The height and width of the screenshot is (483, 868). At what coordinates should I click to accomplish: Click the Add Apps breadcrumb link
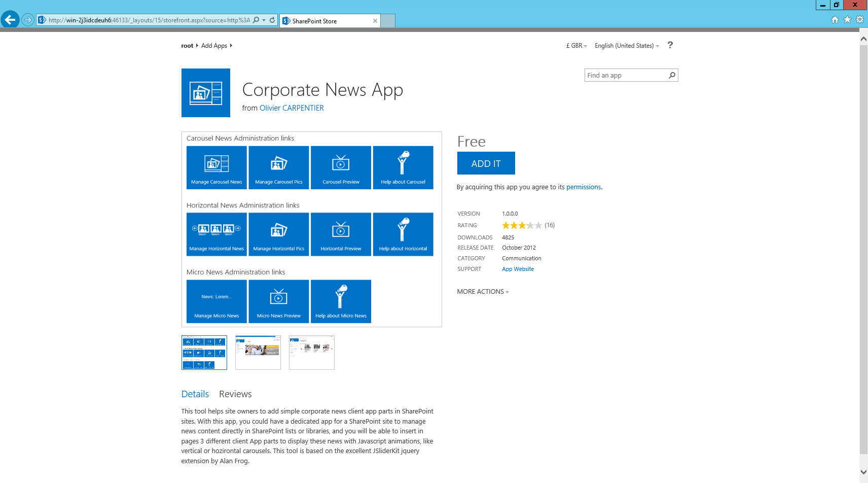(214, 46)
